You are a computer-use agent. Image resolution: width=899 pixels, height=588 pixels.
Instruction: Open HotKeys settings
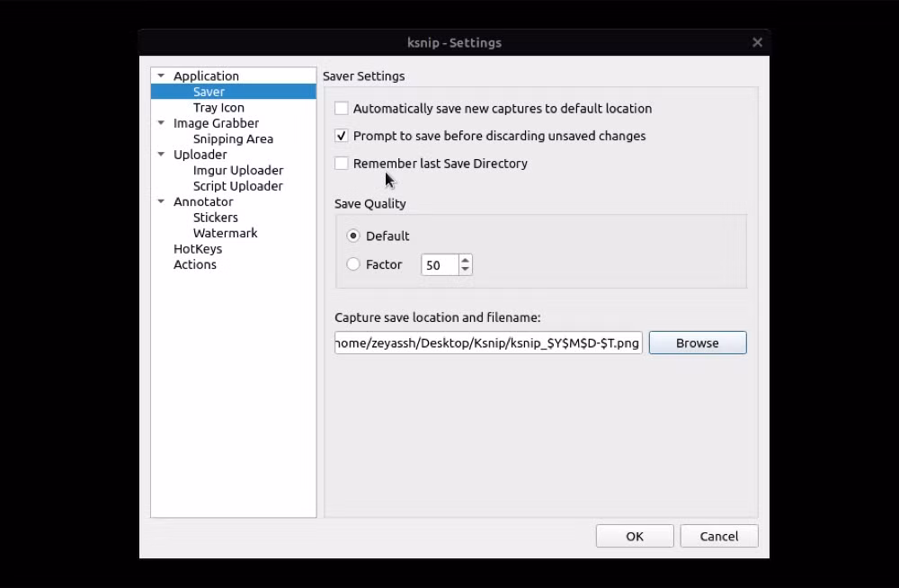(x=197, y=249)
